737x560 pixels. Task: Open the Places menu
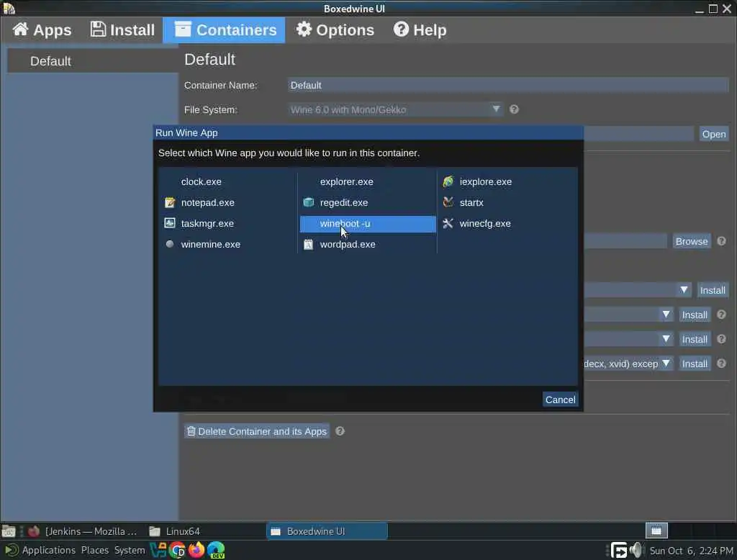[x=94, y=550]
